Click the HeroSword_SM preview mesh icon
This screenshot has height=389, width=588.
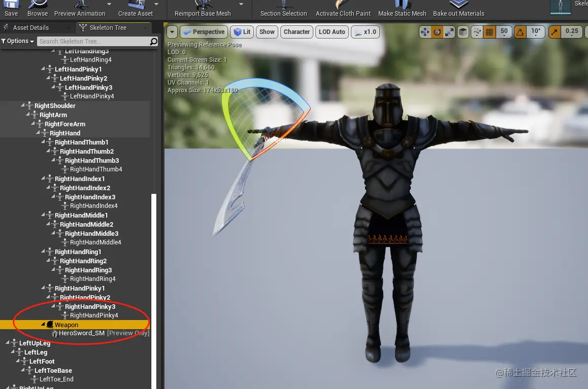[x=55, y=333]
